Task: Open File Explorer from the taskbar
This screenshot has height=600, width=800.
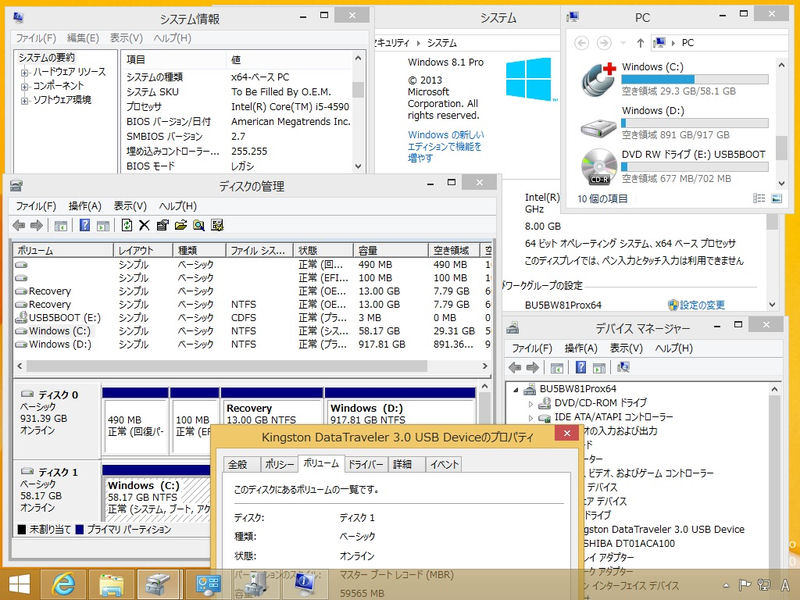Action: (111, 585)
